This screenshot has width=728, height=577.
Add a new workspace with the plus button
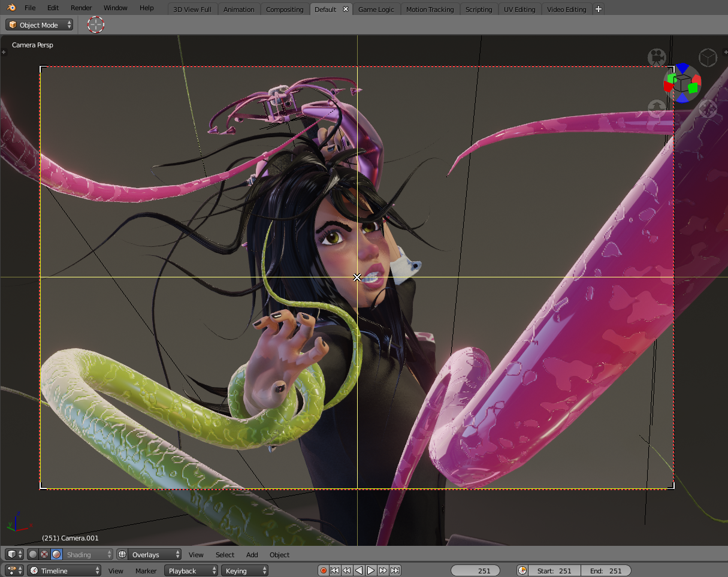point(598,10)
